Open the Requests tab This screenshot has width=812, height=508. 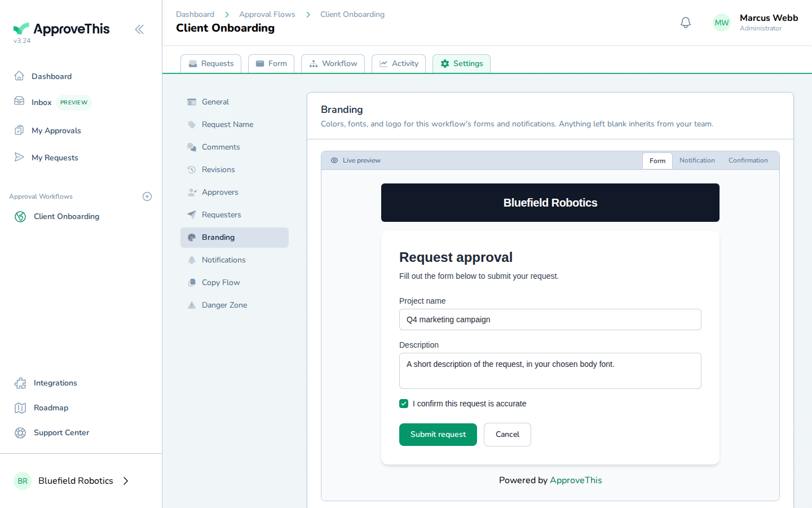[211, 64]
